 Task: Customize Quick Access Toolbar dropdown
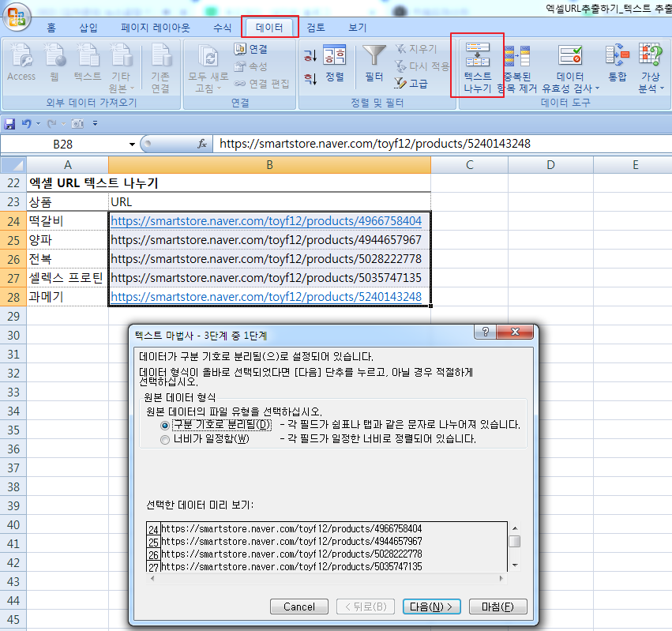click(95, 124)
